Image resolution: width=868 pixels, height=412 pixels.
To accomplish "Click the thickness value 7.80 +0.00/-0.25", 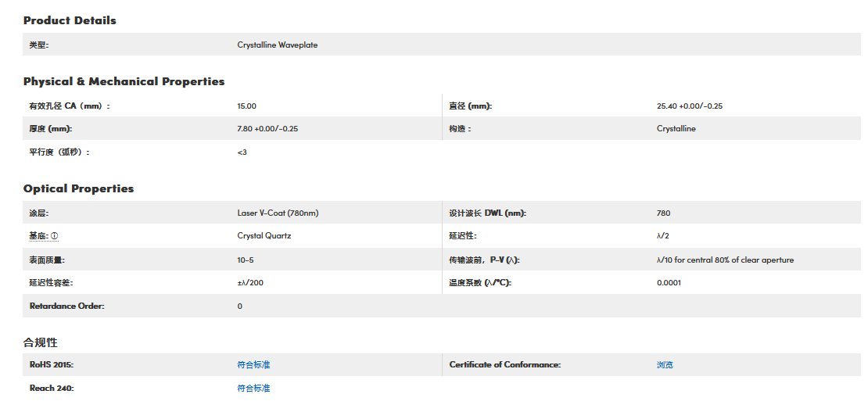I will click(x=267, y=129).
